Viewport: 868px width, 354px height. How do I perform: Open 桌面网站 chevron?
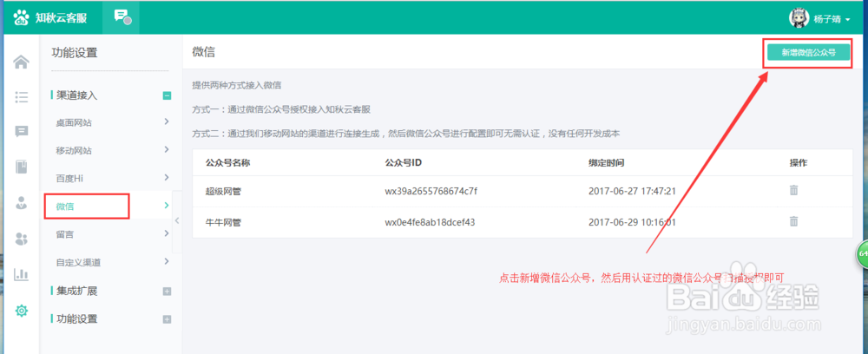click(x=166, y=121)
